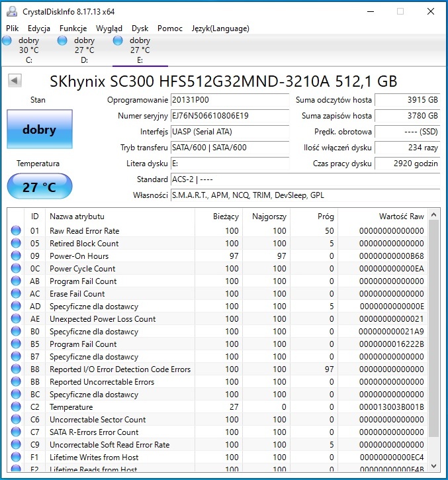
Task: Click status orb for Power Cycle Count
Action: 16,268
